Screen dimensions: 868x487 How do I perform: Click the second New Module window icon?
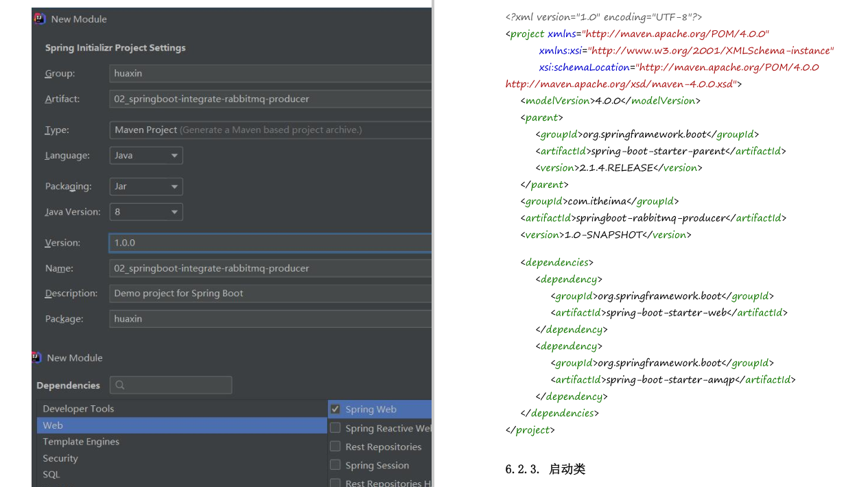(36, 357)
